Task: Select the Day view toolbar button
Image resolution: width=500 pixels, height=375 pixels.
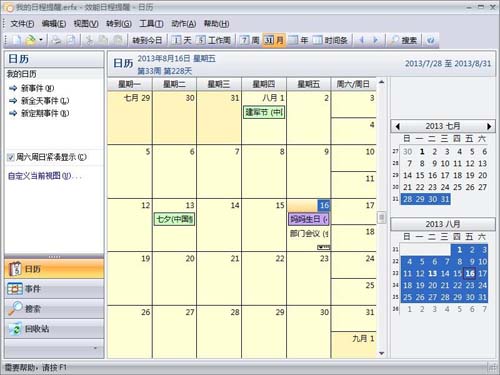Action: pyautogui.click(x=181, y=40)
